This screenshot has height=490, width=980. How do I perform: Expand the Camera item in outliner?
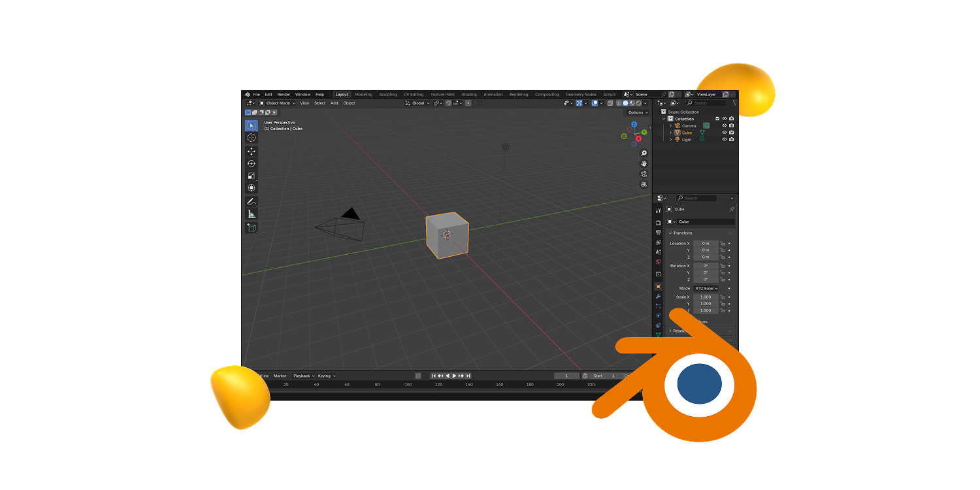click(670, 125)
